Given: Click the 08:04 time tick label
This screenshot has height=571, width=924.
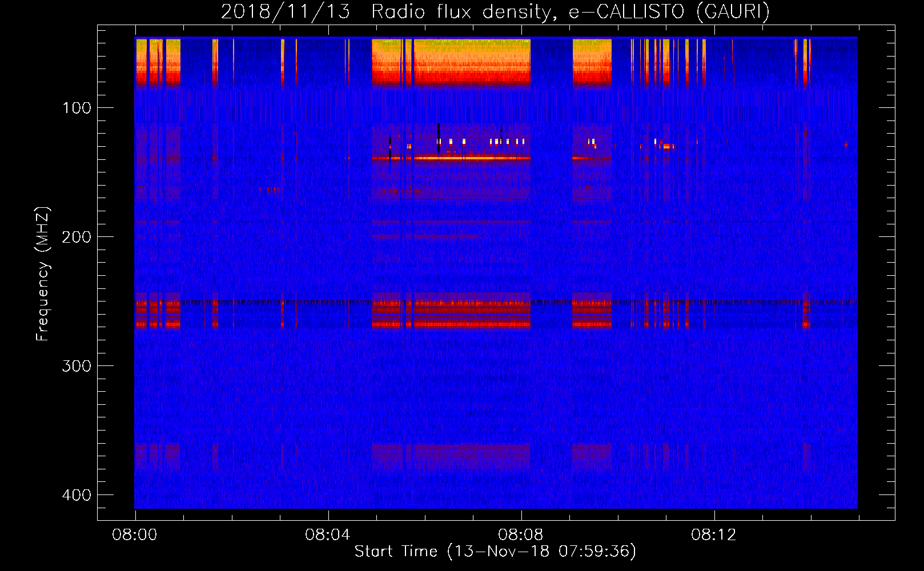Looking at the screenshot, I should point(328,535).
